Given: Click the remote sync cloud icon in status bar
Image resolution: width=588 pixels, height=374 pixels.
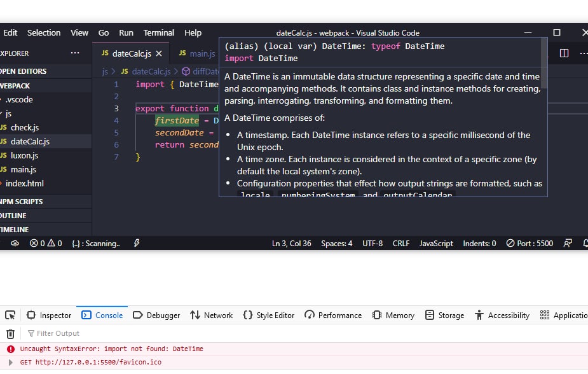Looking at the screenshot, I should pyautogui.click(x=15, y=244).
